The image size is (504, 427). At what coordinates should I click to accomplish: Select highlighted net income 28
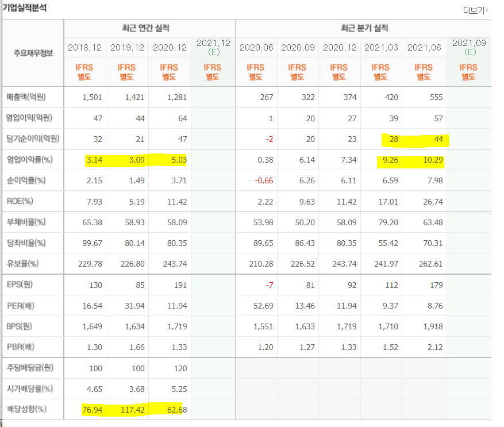394,139
